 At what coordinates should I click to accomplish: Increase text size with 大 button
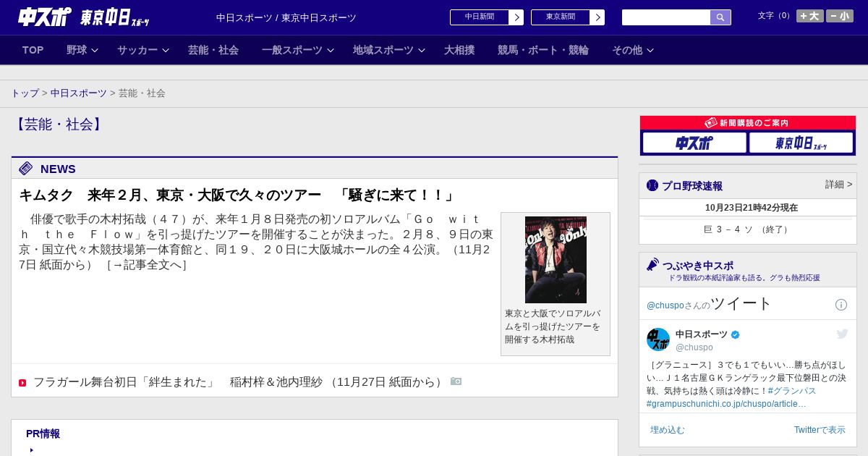(810, 16)
